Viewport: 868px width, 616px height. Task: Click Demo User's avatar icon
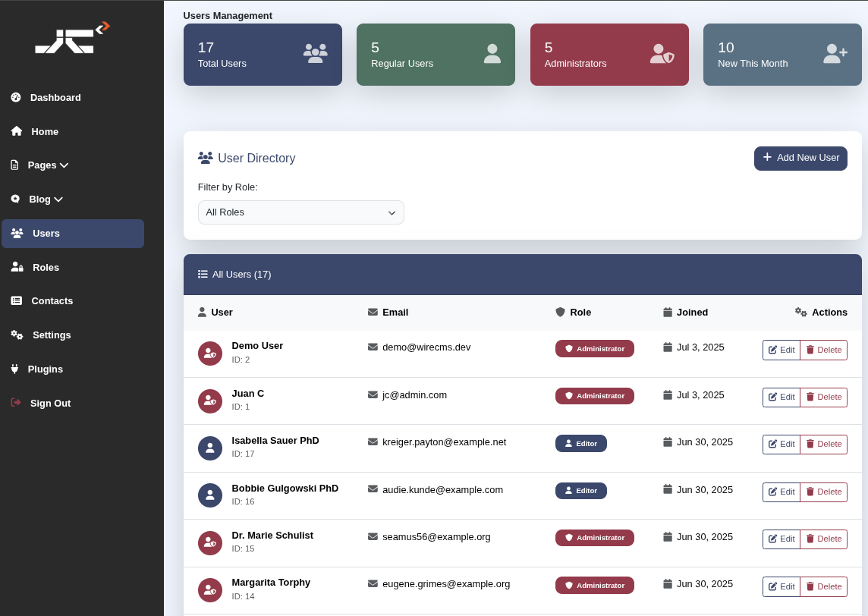[x=210, y=353]
